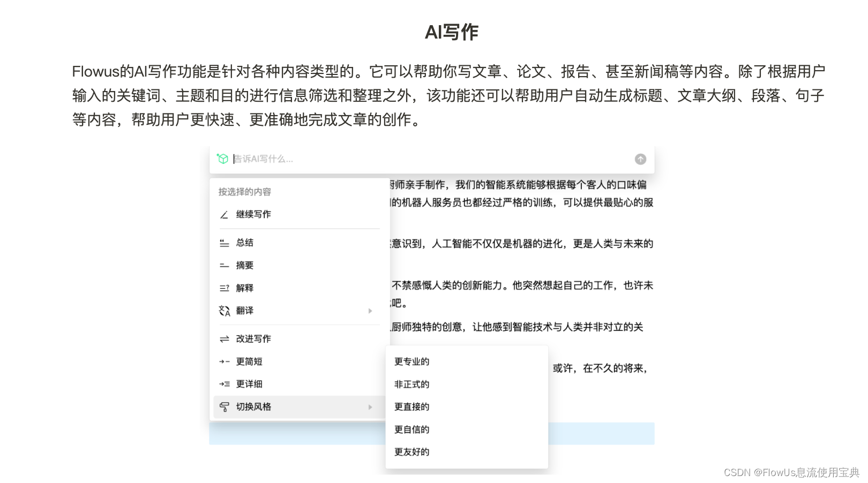Choose 改进写作 from the AI menu
Screen dimensions: 868x483
click(299, 338)
